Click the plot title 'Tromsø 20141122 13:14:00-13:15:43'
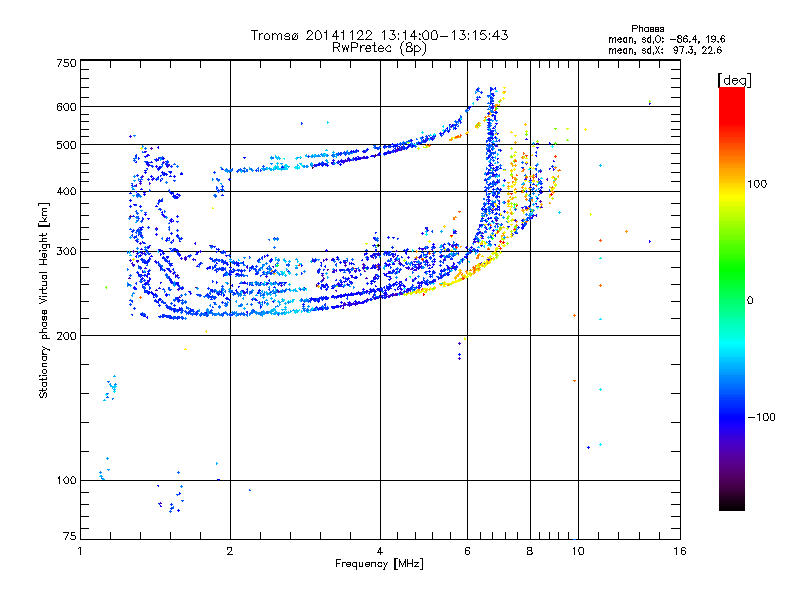 click(379, 35)
